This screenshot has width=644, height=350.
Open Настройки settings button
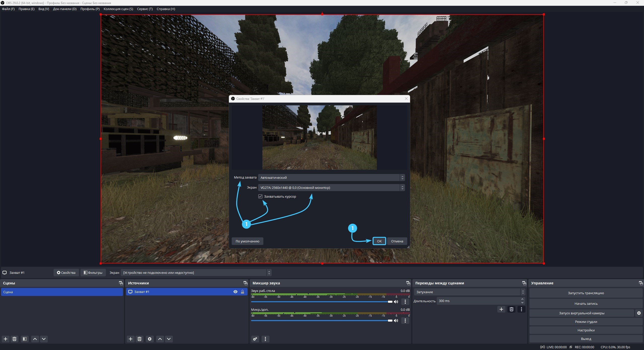pos(586,330)
